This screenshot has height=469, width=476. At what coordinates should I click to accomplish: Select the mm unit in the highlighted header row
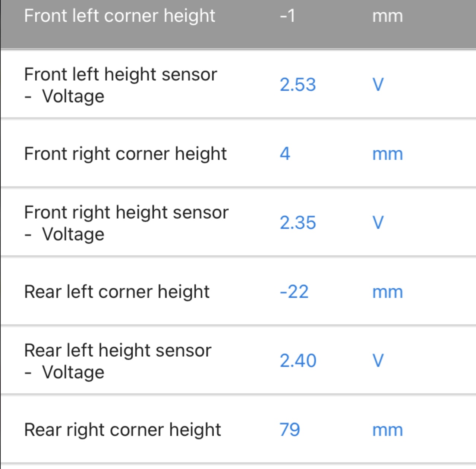(x=388, y=16)
